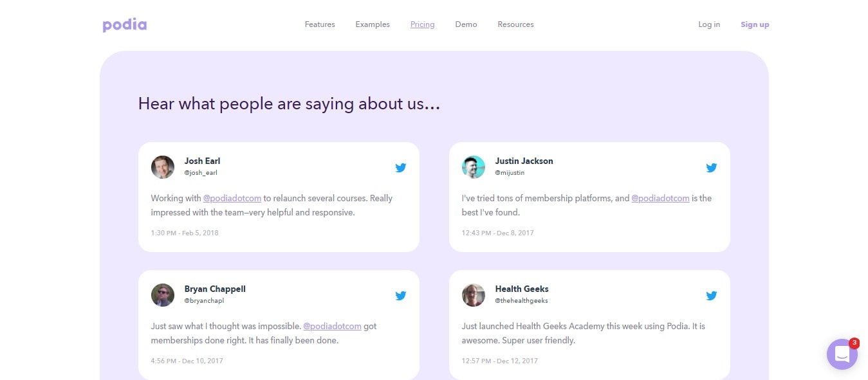Go to the Examples page
Image resolution: width=868 pixels, height=380 pixels.
pos(373,24)
